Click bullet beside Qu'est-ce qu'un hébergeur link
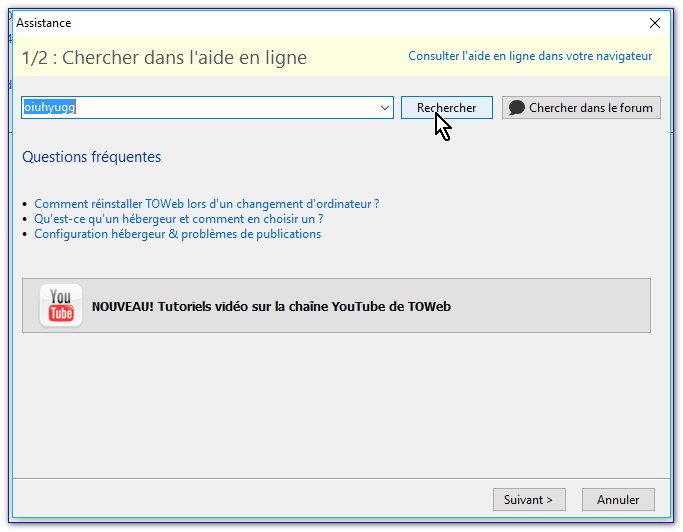 click(25, 220)
